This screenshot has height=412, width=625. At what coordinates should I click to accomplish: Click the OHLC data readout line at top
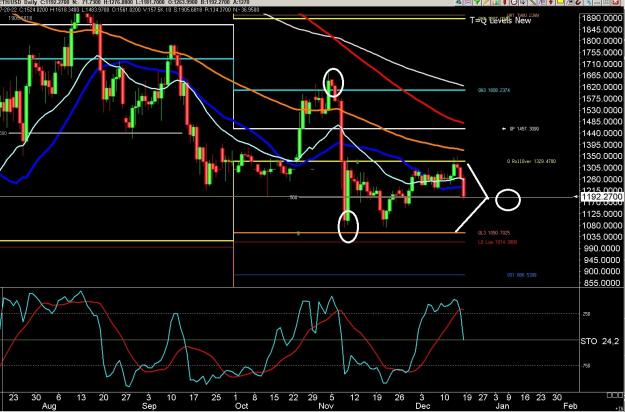point(130,9)
